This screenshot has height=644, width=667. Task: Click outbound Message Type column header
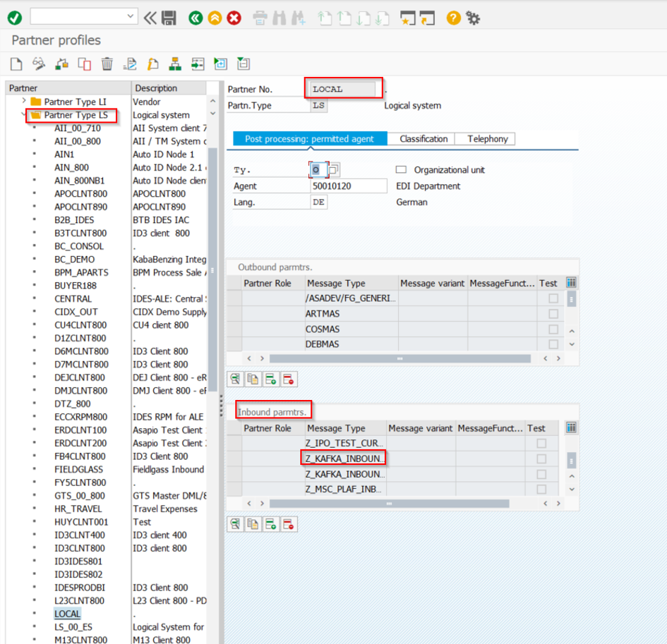(x=351, y=283)
